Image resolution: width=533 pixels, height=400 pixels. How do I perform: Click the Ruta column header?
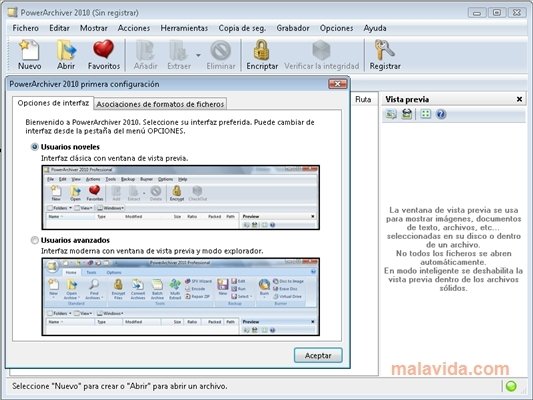tap(363, 99)
